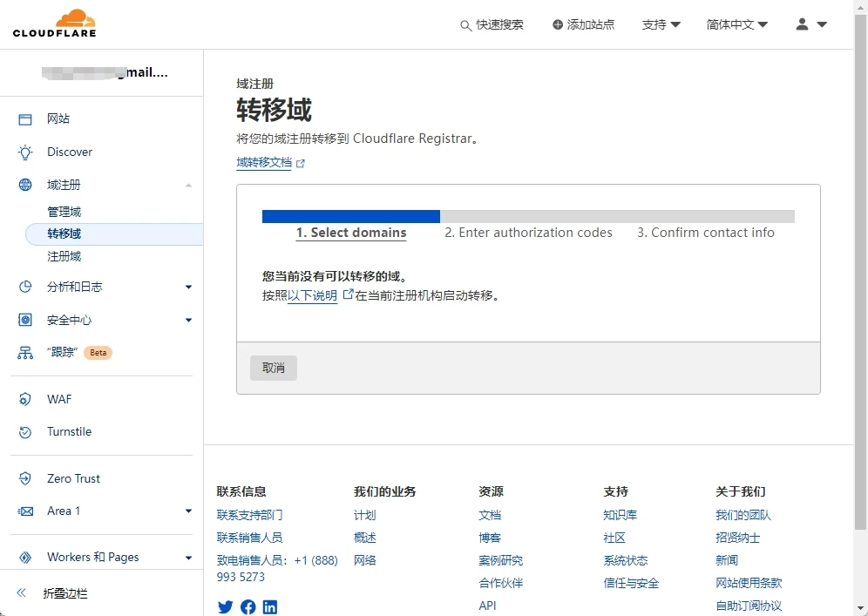Open the 博客 footer link
868x616 pixels.
click(490, 538)
